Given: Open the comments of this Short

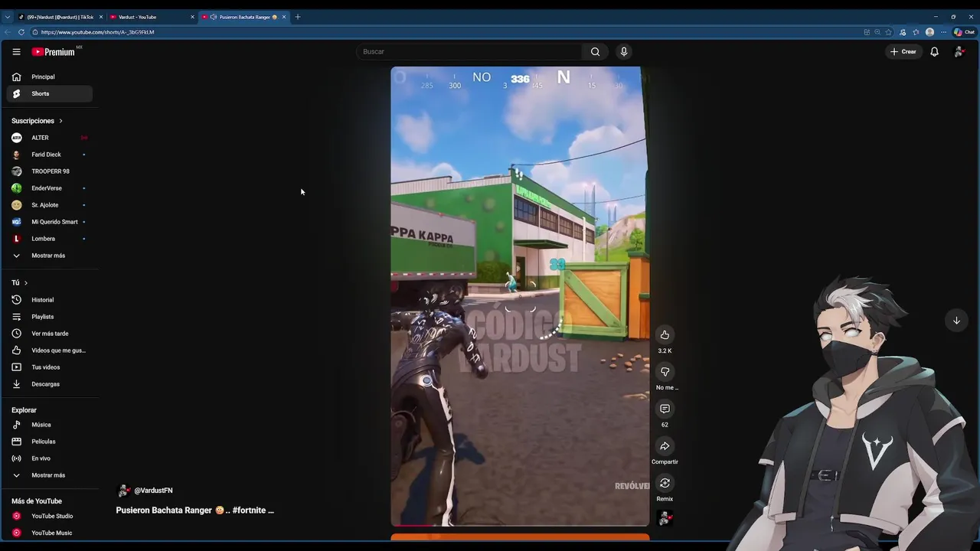Looking at the screenshot, I should tap(665, 409).
